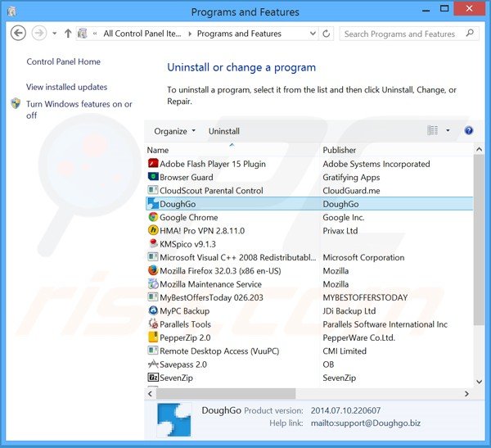Click scroll down arrow of program list
Image resolution: width=491 pixels, height=448 pixels.
[479, 382]
